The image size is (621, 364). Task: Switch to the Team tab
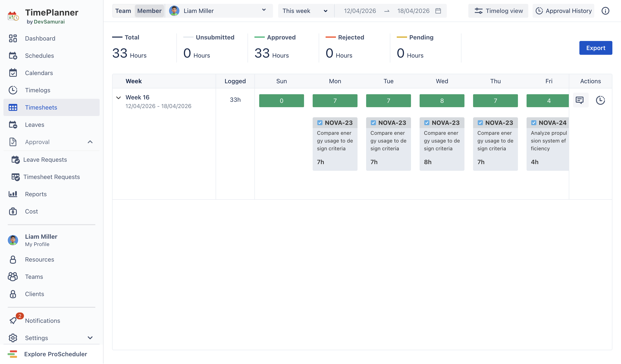pyautogui.click(x=123, y=11)
